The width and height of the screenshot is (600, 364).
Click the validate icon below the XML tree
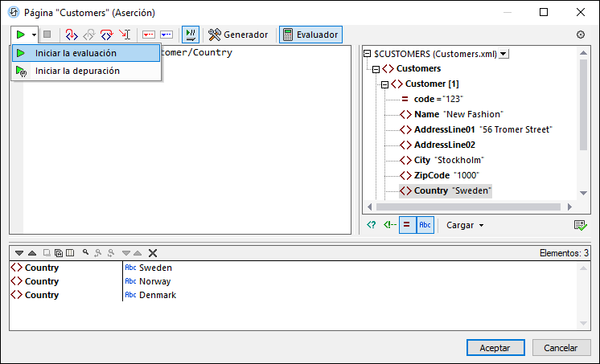click(580, 225)
